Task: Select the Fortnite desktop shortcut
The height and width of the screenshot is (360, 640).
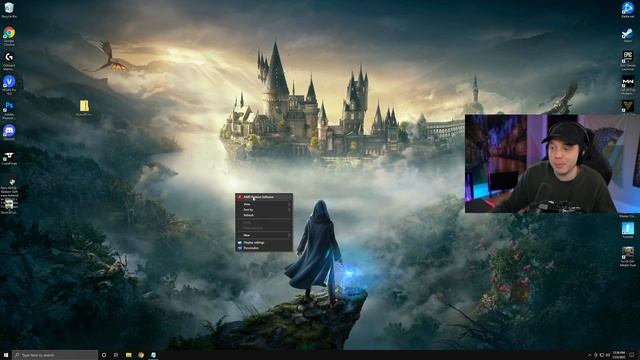Action: click(628, 231)
